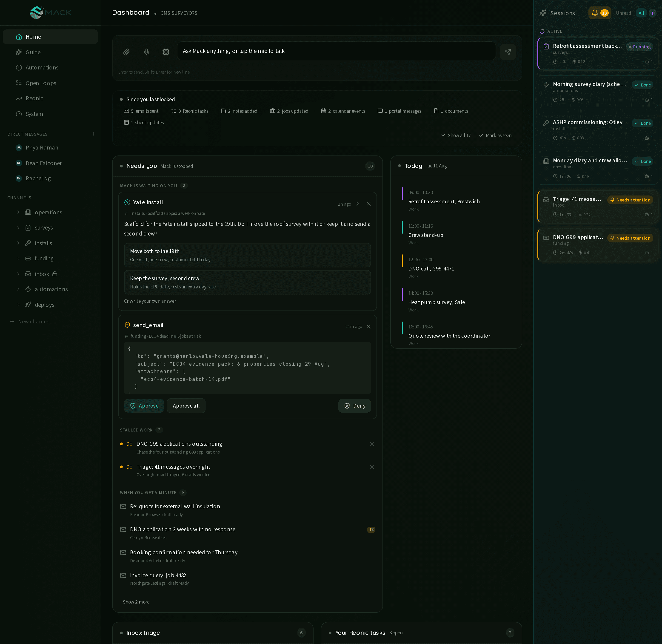Click the attach file paperclip icon
Viewport: 662px width, 644px height.
[126, 52]
